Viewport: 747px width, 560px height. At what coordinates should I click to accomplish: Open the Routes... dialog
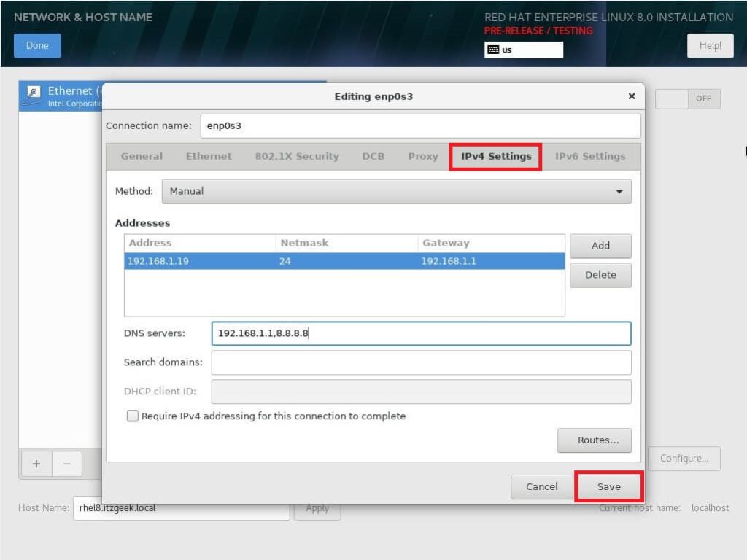click(x=595, y=440)
